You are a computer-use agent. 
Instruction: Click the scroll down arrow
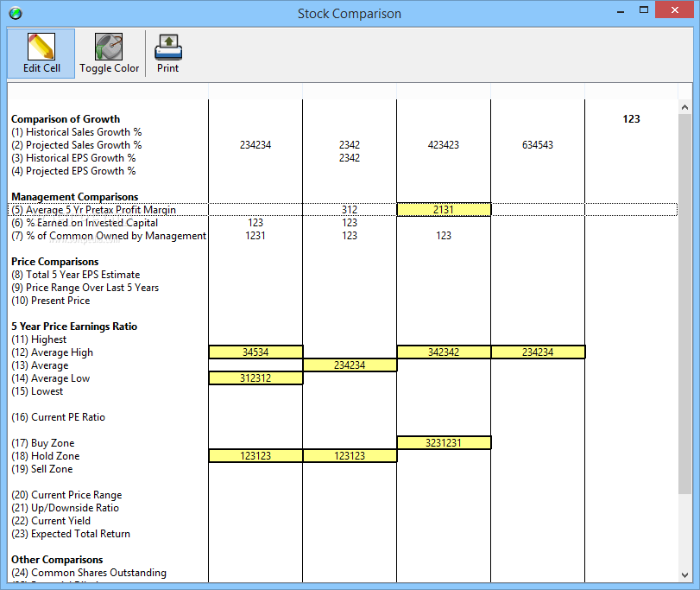(684, 575)
